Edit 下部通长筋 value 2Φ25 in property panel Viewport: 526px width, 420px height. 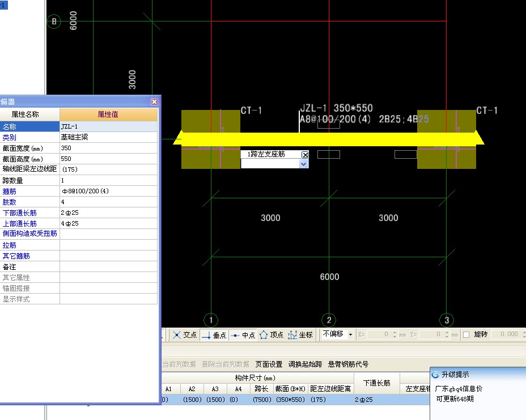pos(108,213)
